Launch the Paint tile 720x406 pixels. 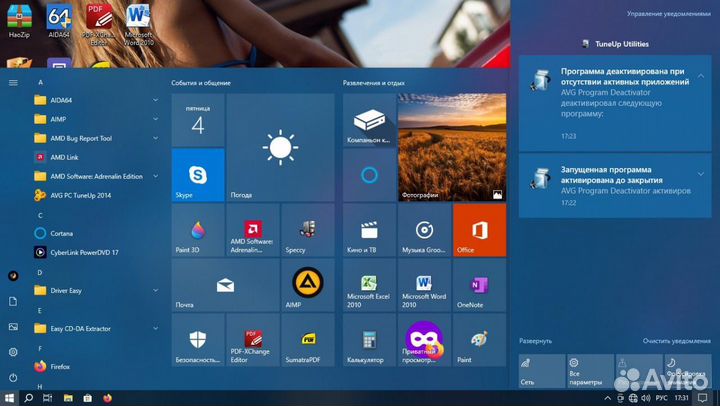(x=479, y=340)
